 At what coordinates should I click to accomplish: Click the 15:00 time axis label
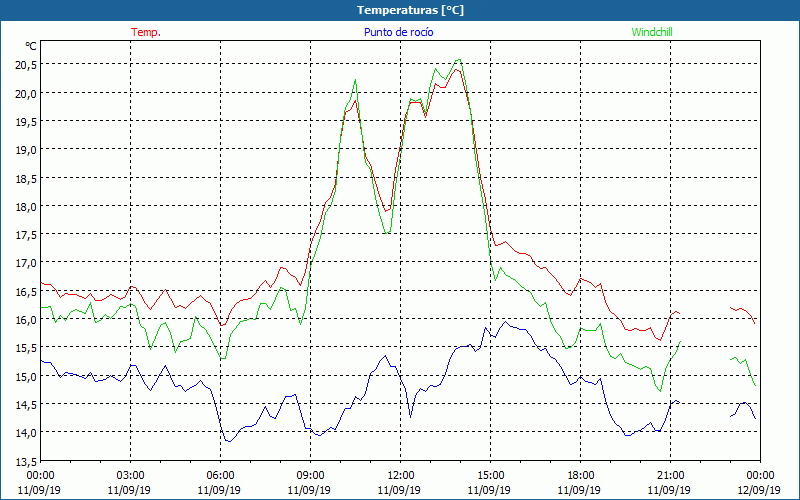pos(490,476)
